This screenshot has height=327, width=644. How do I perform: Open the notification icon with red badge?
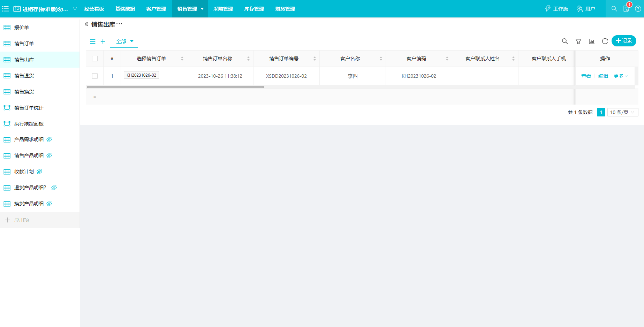point(627,9)
